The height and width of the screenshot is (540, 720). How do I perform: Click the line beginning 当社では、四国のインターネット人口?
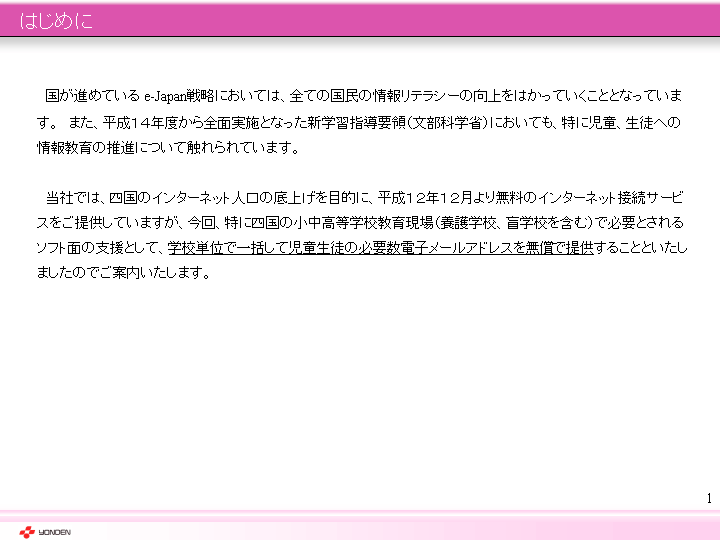point(364,198)
